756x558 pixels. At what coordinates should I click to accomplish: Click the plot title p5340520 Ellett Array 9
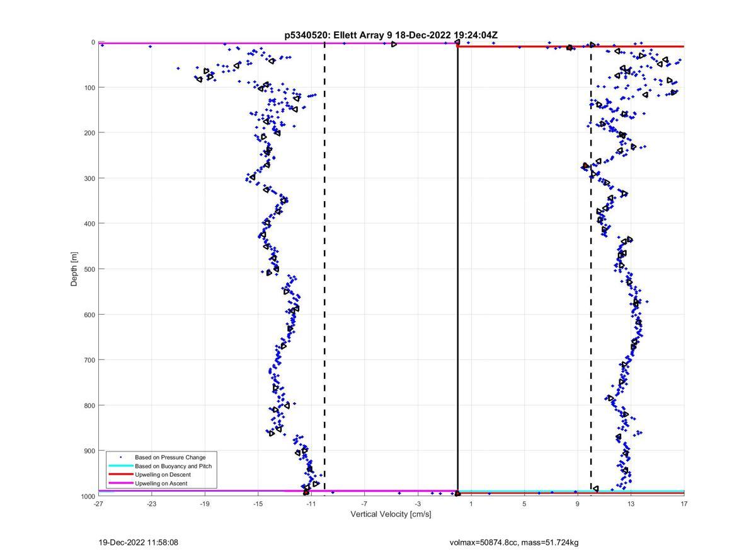(391, 35)
